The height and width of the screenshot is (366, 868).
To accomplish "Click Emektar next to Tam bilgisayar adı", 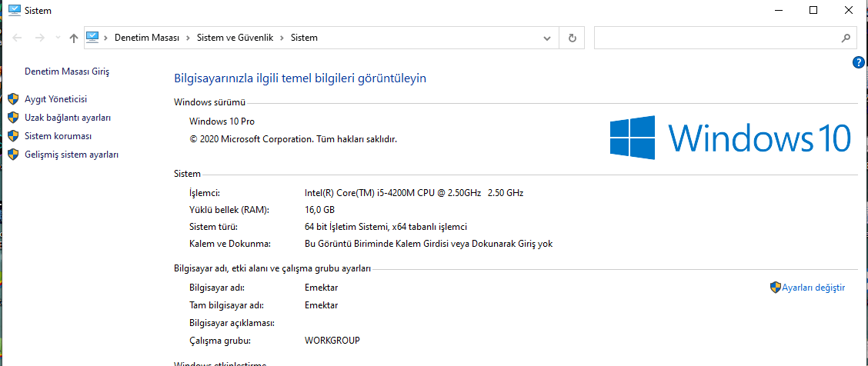I will [322, 305].
